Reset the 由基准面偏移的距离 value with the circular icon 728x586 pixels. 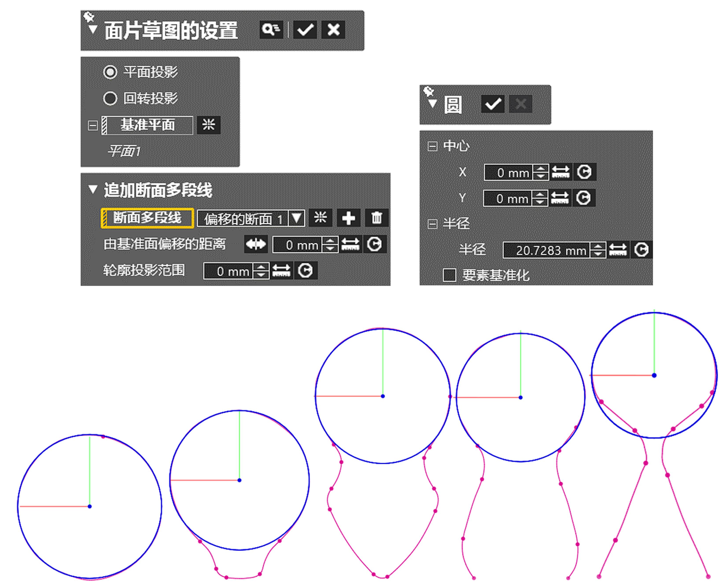[374, 244]
